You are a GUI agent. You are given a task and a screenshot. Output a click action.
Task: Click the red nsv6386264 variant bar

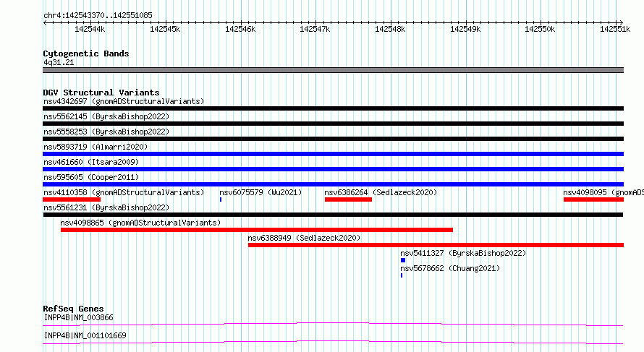pyautogui.click(x=348, y=199)
